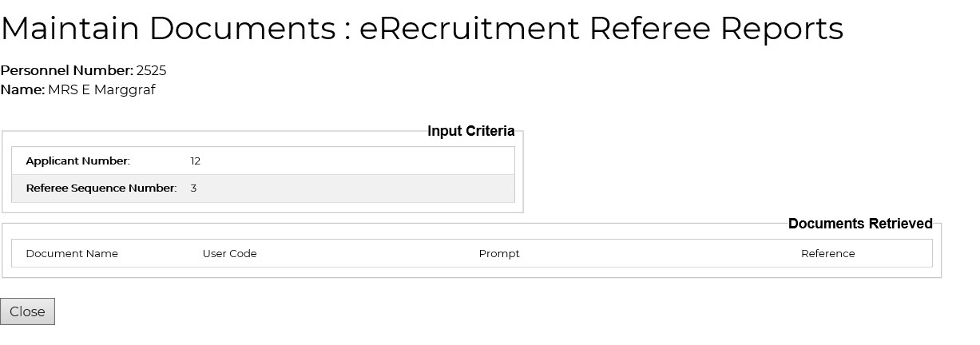Click the Close button

click(27, 311)
